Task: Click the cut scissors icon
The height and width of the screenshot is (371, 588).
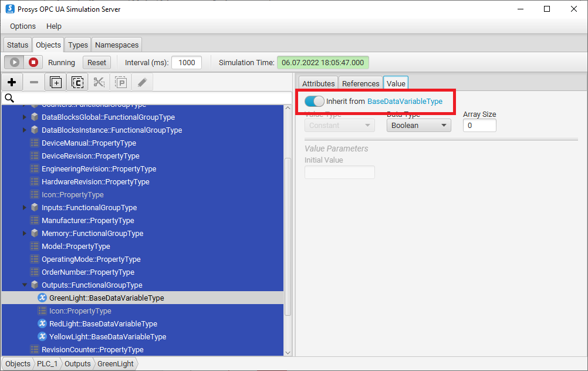Action: coord(99,82)
